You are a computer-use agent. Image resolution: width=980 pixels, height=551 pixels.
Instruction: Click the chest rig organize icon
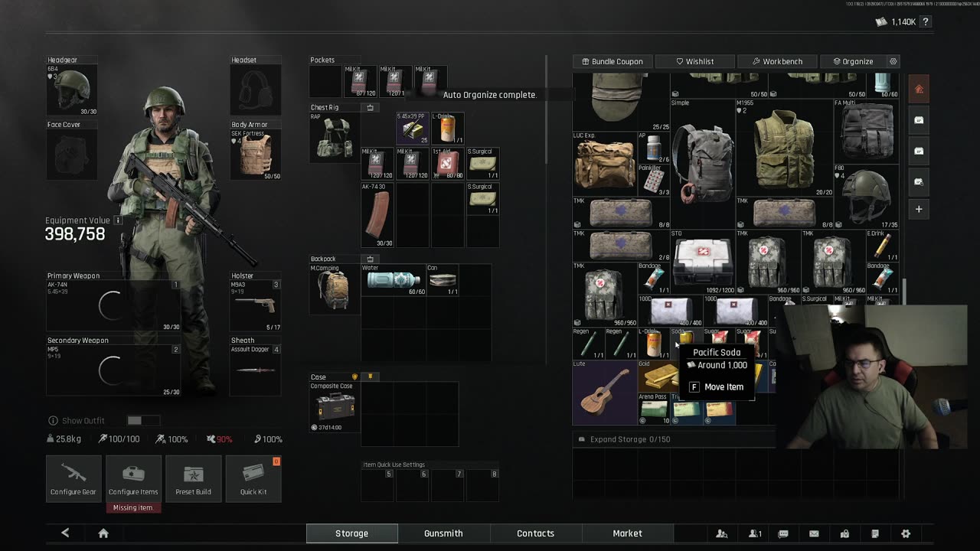click(371, 108)
